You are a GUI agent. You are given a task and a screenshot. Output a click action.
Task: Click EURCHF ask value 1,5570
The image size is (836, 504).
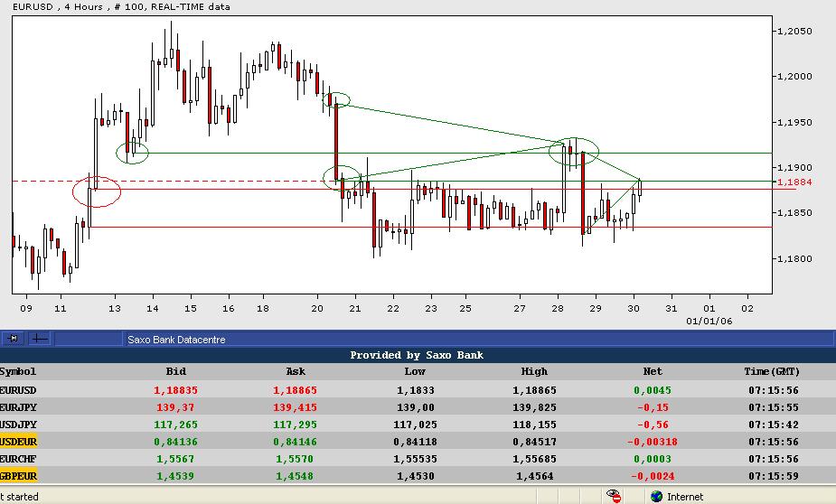[x=295, y=459]
